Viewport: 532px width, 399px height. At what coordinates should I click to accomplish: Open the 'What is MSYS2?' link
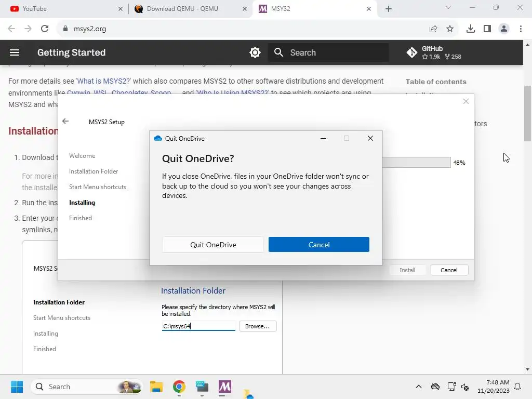tap(103, 81)
